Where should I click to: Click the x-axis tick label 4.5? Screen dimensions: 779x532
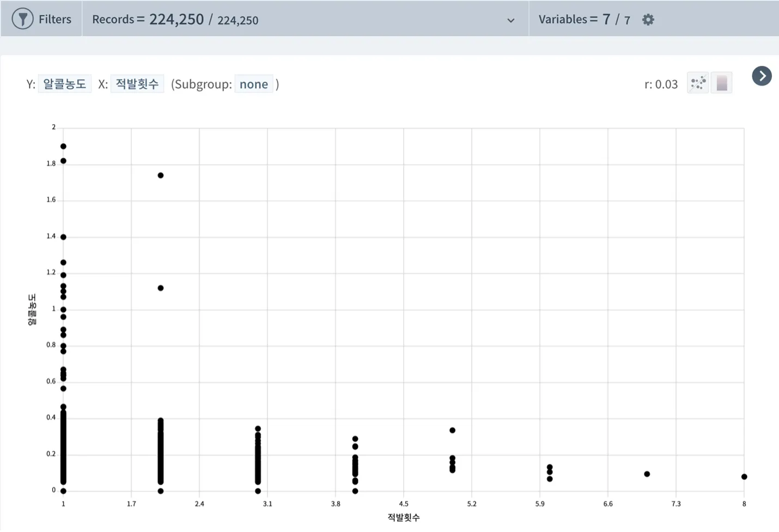[404, 504]
